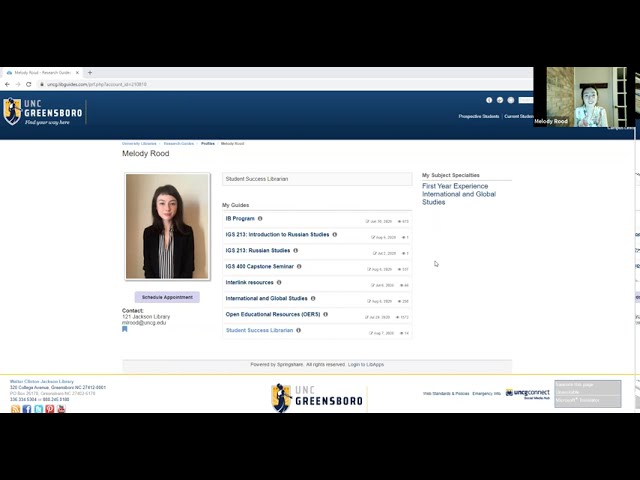This screenshot has height=480, width=640.
Task: Click the uncgconnect Social Media Hub logo
Action: pyautogui.click(x=527, y=394)
